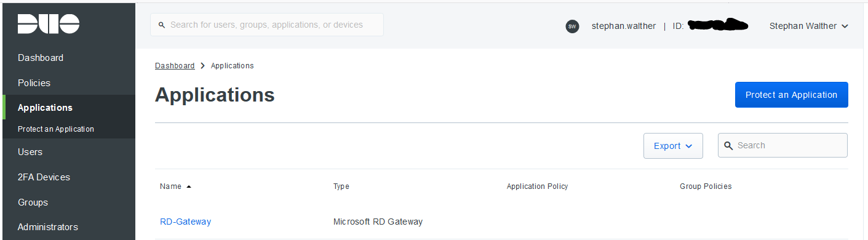Sort by the Name column arrow
The image size is (868, 240).
(189, 186)
